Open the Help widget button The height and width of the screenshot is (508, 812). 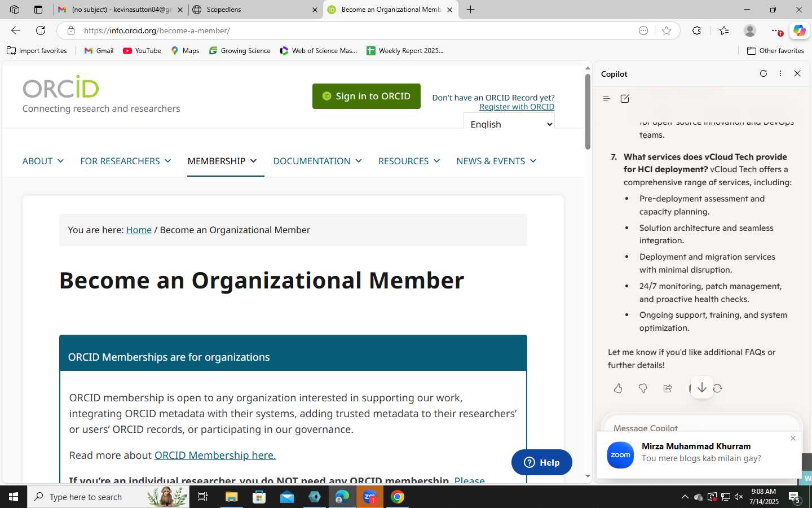point(542,462)
